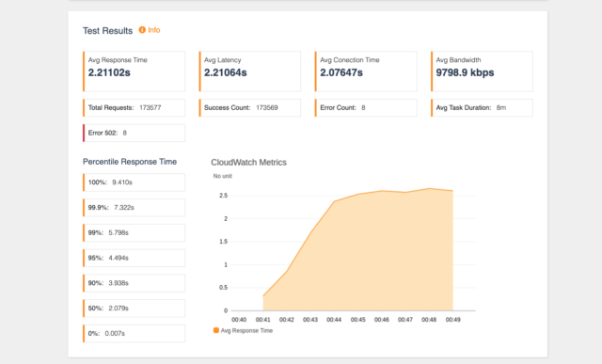Click the Avg Bandwidth card label
This screenshot has width=602, height=364.
point(458,60)
